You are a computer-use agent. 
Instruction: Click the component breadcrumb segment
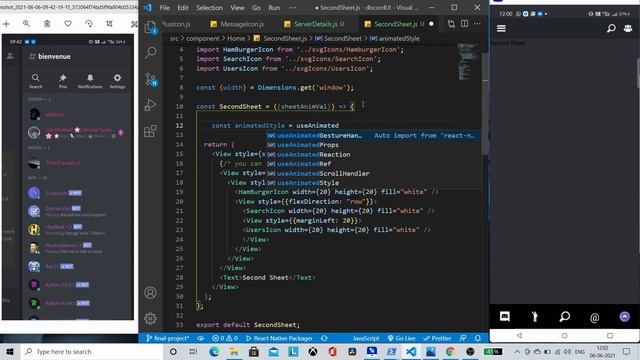[x=203, y=38]
